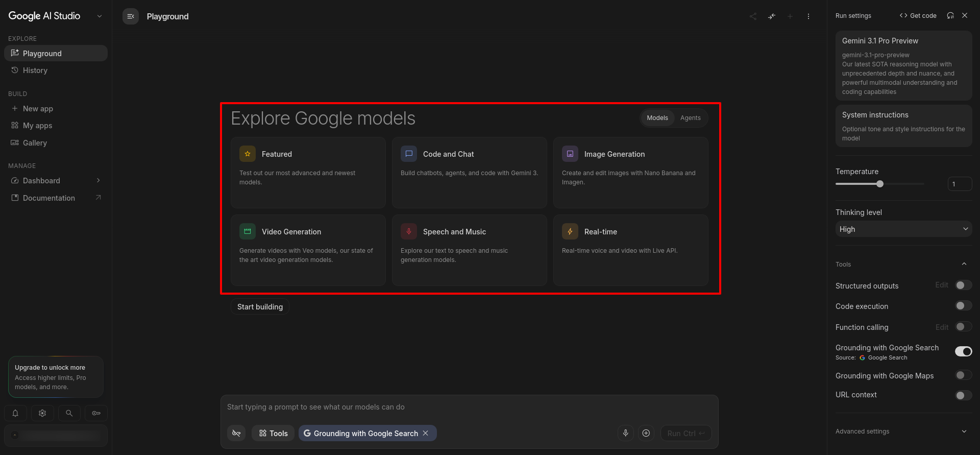Expand Advanced settings section
This screenshot has height=455, width=980.
pos(903,432)
